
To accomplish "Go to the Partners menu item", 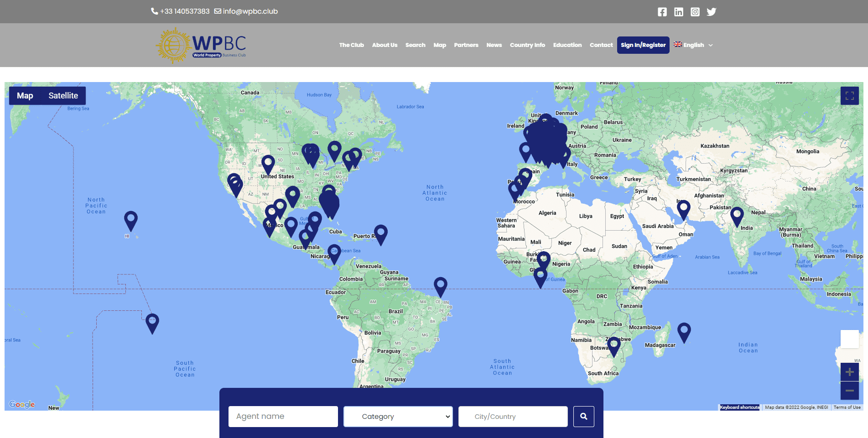I will point(466,45).
